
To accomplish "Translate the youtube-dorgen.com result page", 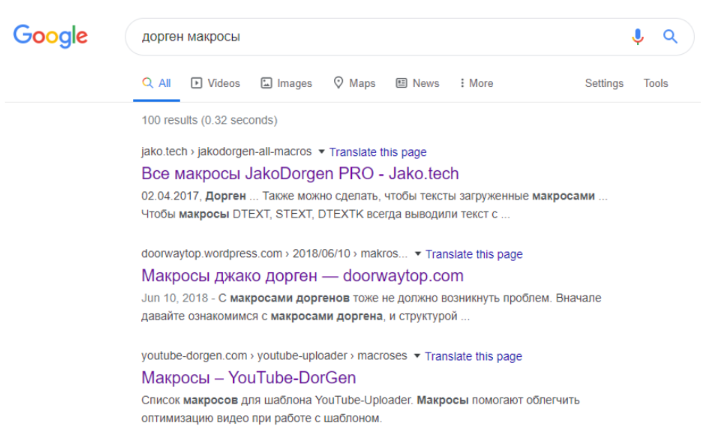I will click(x=473, y=356).
